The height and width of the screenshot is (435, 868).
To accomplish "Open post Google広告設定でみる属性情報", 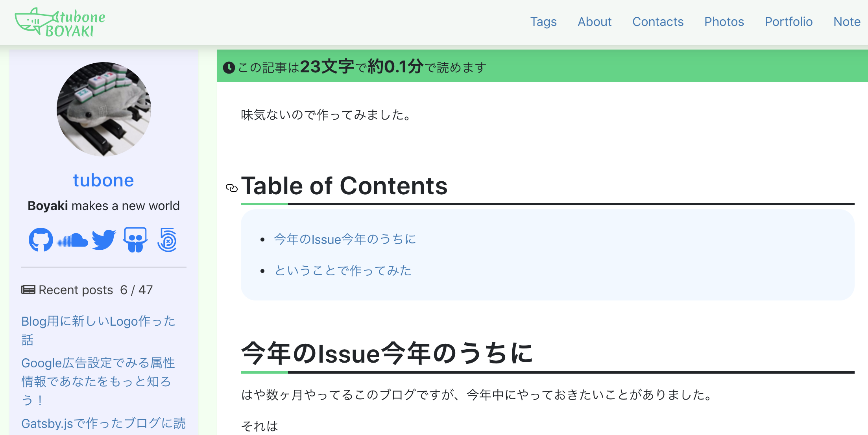I will click(x=98, y=381).
